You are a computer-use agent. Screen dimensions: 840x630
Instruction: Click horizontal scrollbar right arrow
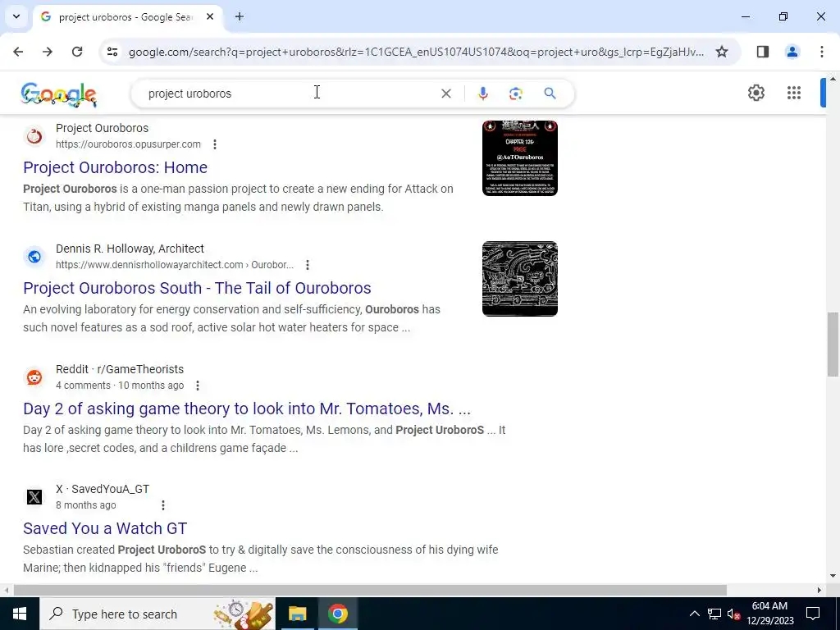pyautogui.click(x=819, y=591)
